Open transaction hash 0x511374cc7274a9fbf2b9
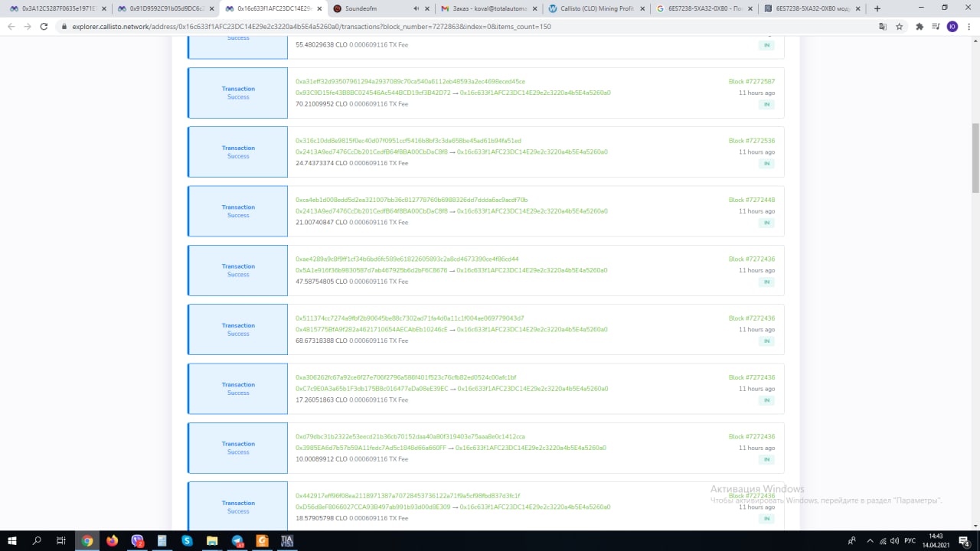 coord(410,318)
